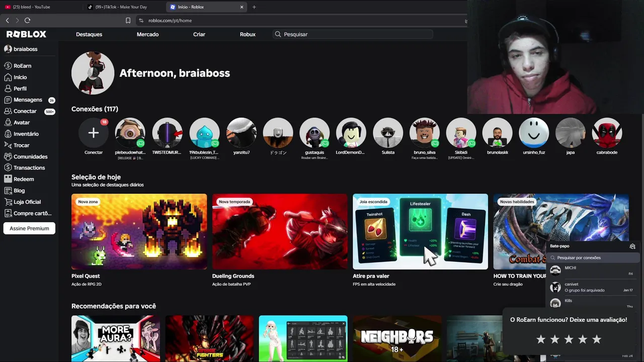
Task: Open RoEarn from the sidebar
Action: (x=18, y=66)
